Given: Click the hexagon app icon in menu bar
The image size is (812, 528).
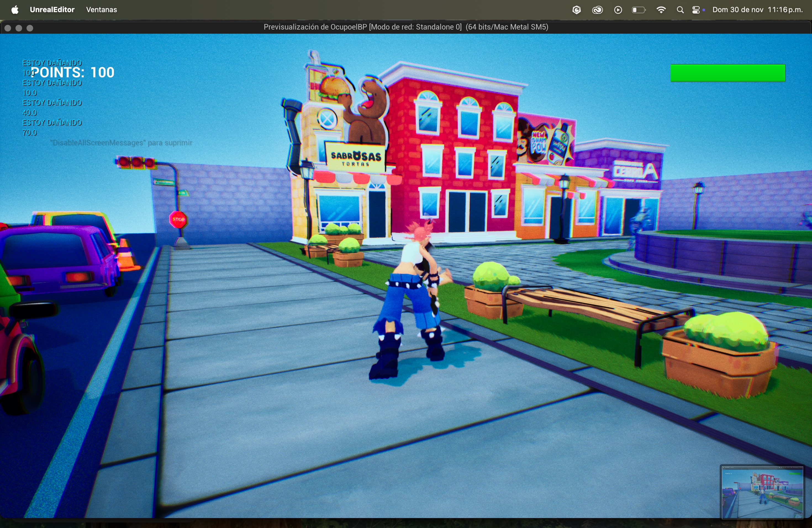Looking at the screenshot, I should pos(576,10).
